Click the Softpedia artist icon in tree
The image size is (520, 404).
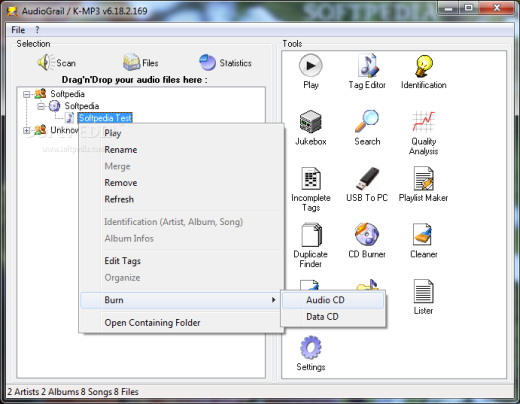click(40, 94)
